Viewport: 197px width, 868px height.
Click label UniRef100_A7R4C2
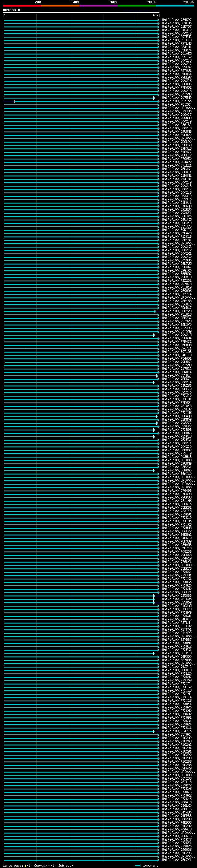[x=176, y=341]
